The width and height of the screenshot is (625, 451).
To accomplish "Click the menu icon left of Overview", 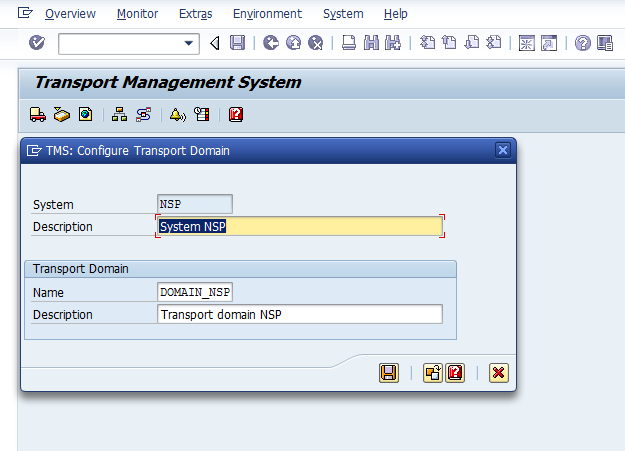I will [x=25, y=13].
